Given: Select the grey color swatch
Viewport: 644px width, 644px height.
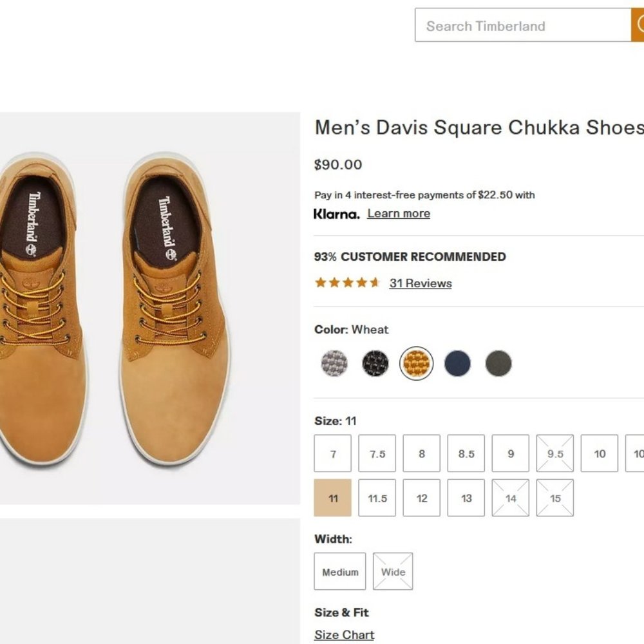Looking at the screenshot, I should pos(333,363).
